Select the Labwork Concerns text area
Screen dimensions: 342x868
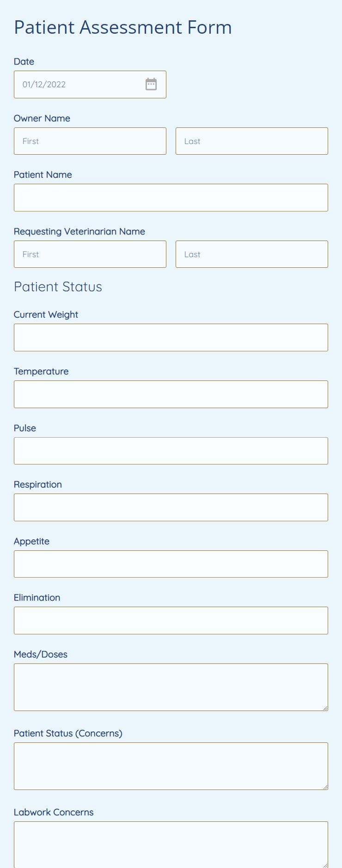pos(171,845)
